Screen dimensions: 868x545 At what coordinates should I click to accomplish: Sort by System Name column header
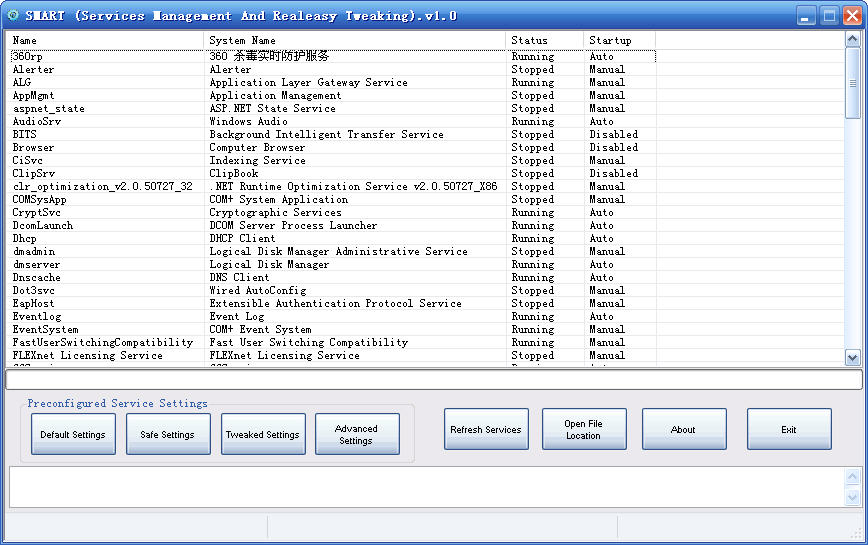point(354,40)
